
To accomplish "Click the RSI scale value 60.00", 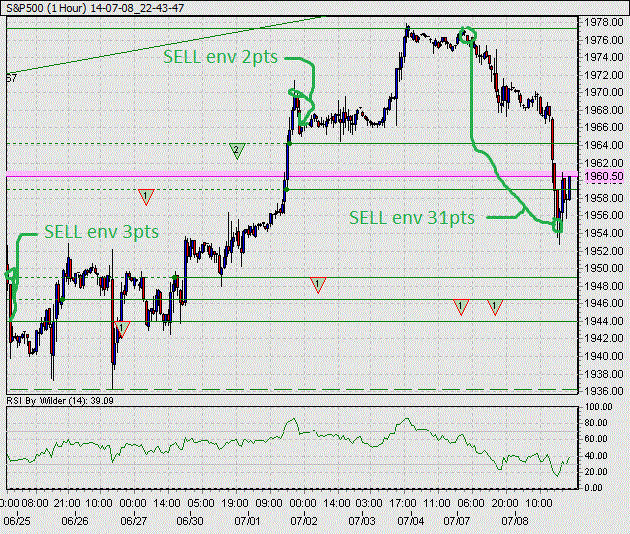I will [x=596, y=439].
